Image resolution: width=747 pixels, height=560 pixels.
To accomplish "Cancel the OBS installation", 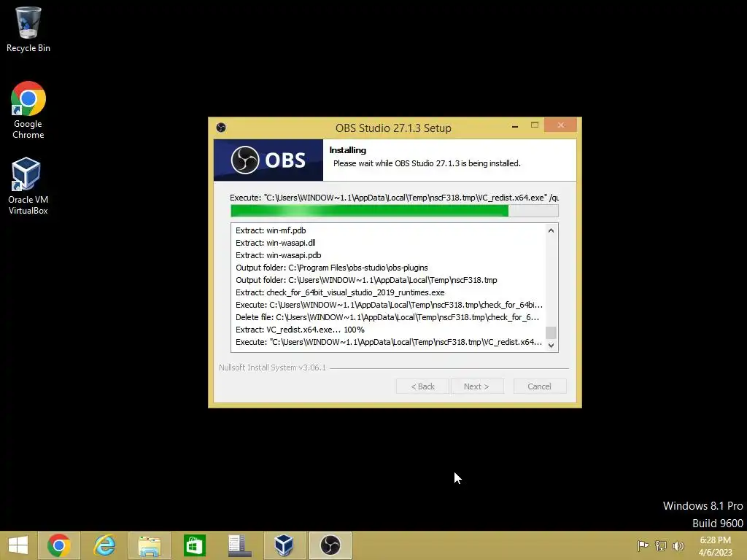I will click(540, 386).
